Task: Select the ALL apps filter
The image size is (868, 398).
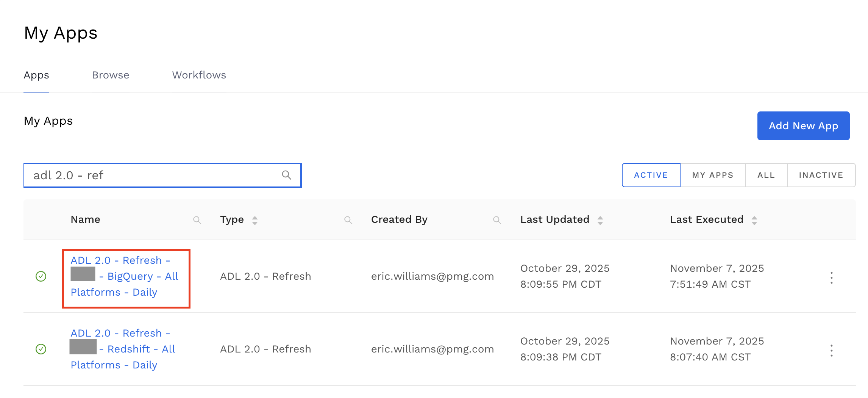Action: (x=766, y=175)
